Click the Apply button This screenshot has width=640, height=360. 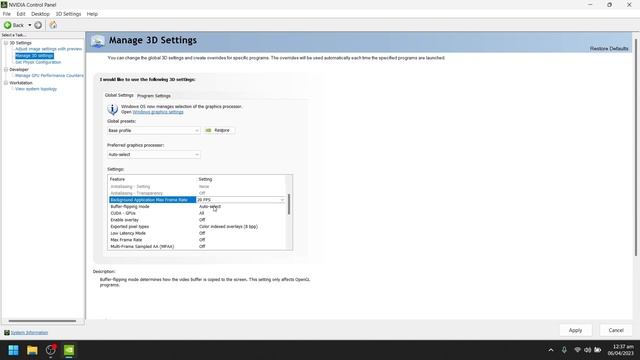(x=576, y=330)
